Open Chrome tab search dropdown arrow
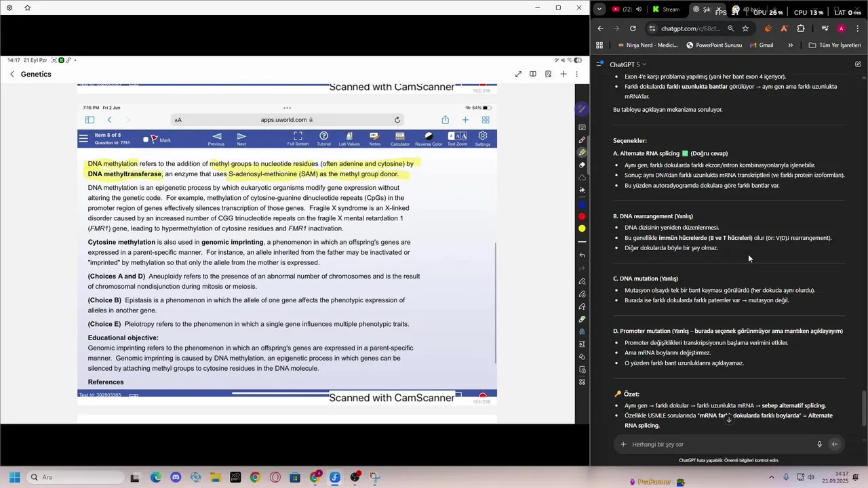 (599, 9)
